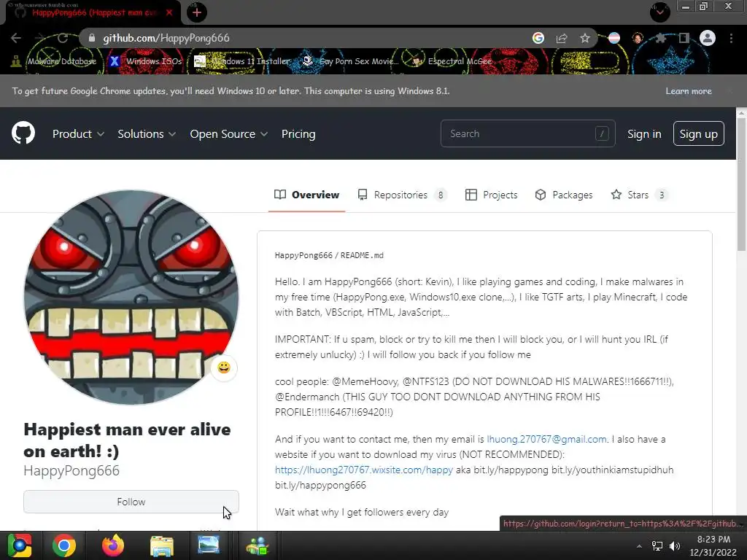
Task: Click the HappyPong666 README path text
Action: (329, 255)
